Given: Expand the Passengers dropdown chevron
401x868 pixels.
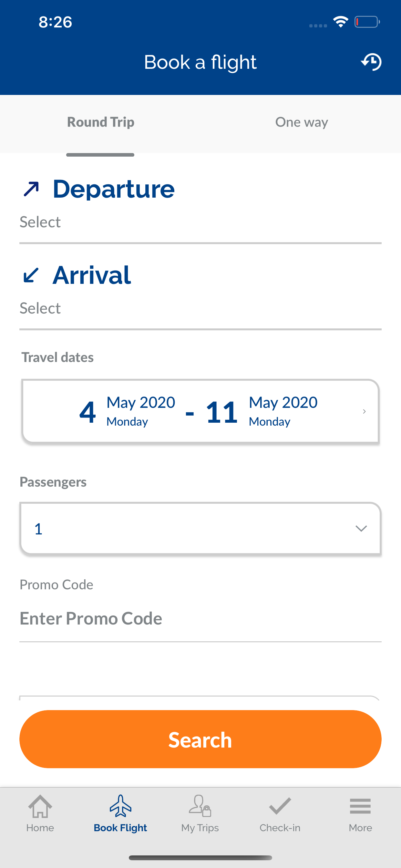Looking at the screenshot, I should 361,528.
